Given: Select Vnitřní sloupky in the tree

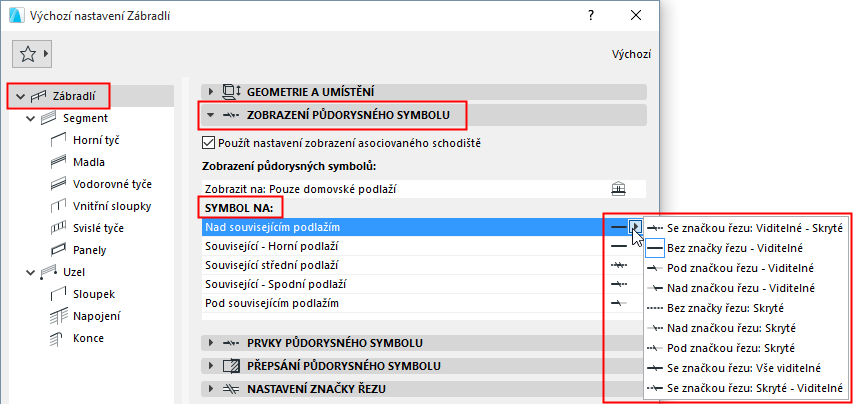Looking at the screenshot, I should coord(112,206).
